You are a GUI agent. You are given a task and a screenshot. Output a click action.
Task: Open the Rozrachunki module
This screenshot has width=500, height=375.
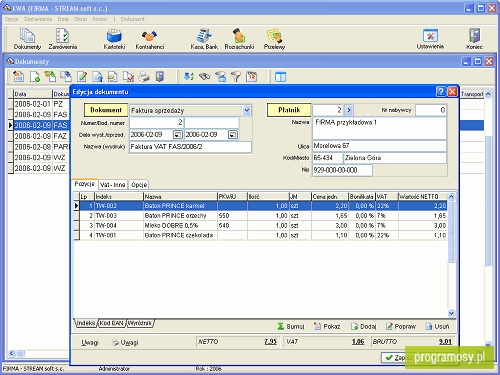pyautogui.click(x=239, y=39)
